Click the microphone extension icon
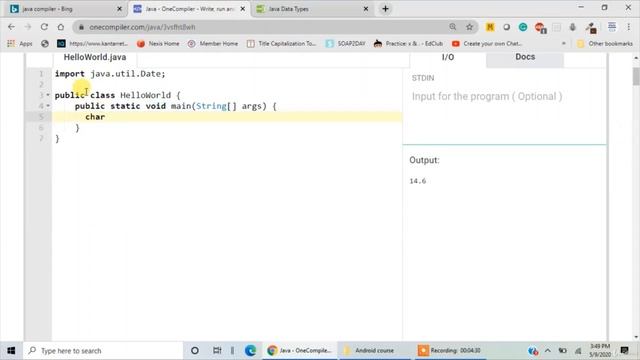The image size is (640, 360). tap(573, 27)
